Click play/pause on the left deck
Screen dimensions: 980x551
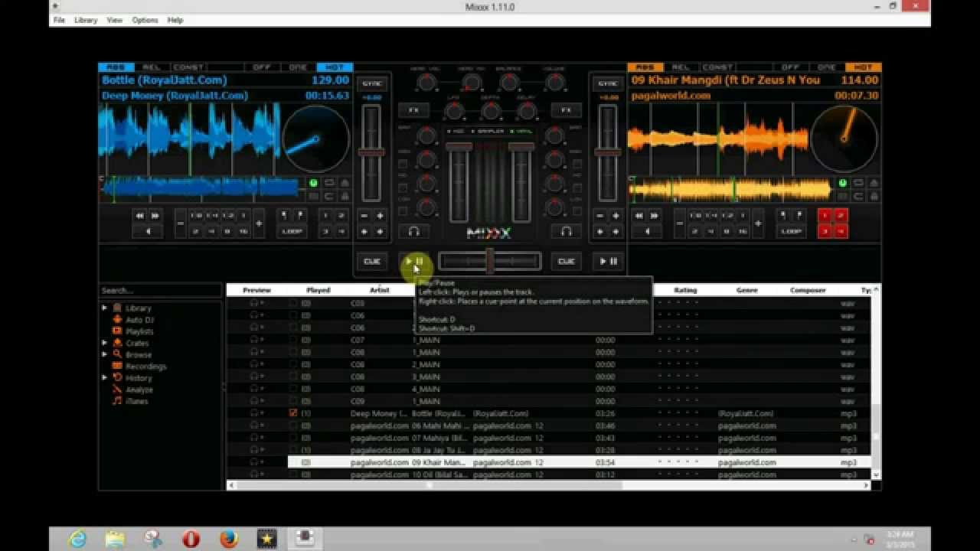[414, 261]
